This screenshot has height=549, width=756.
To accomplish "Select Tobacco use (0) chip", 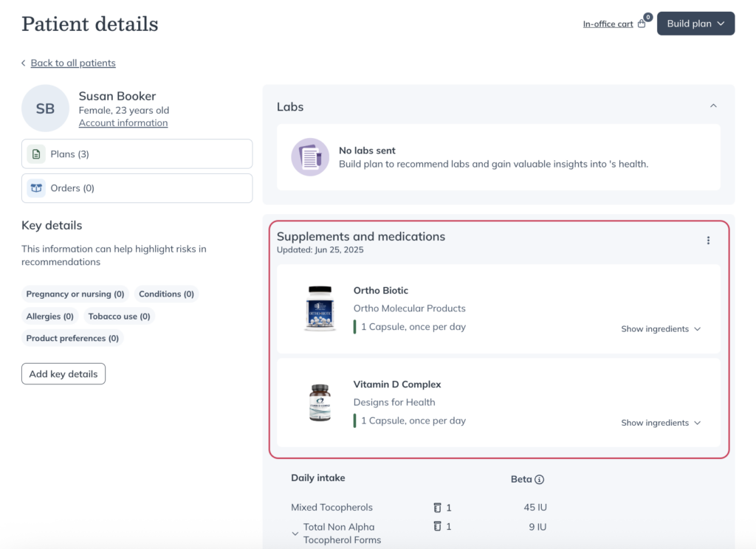I will point(119,317).
